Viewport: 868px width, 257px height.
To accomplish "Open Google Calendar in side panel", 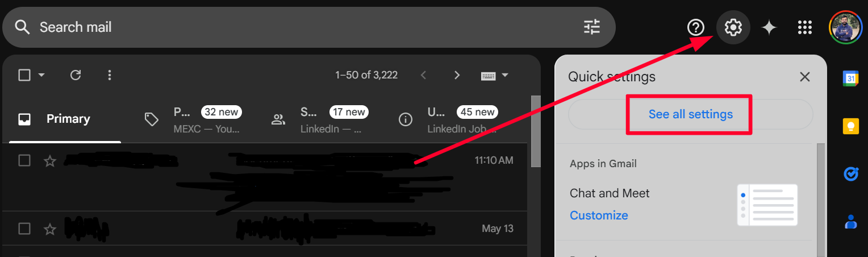I will pos(850,78).
